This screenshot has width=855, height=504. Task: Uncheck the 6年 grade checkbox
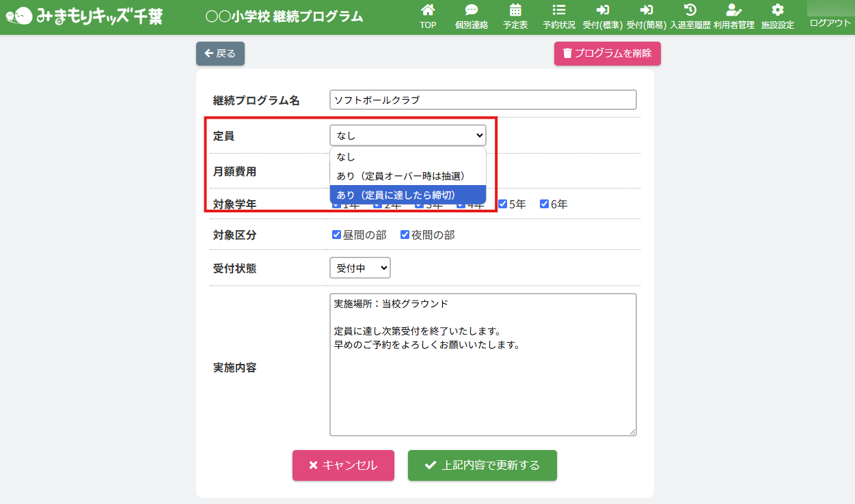(545, 204)
